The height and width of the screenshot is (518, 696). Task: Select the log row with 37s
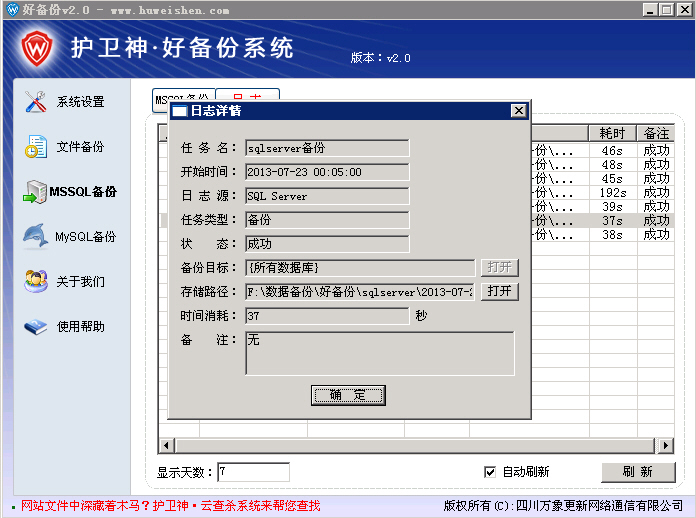(603, 221)
